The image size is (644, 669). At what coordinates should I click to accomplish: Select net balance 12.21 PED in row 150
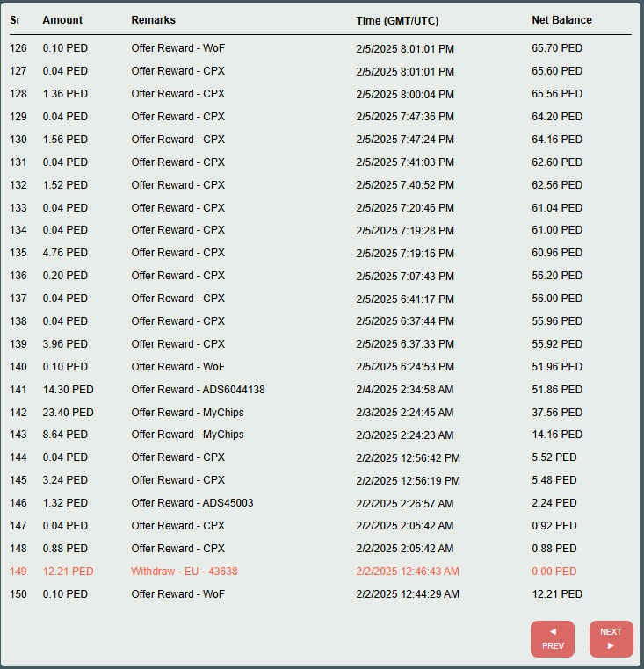(557, 594)
